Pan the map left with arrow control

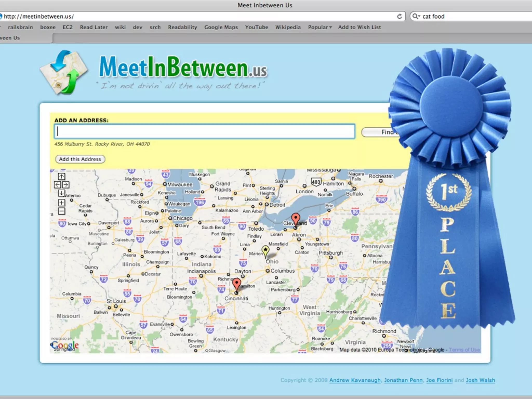coord(57,185)
